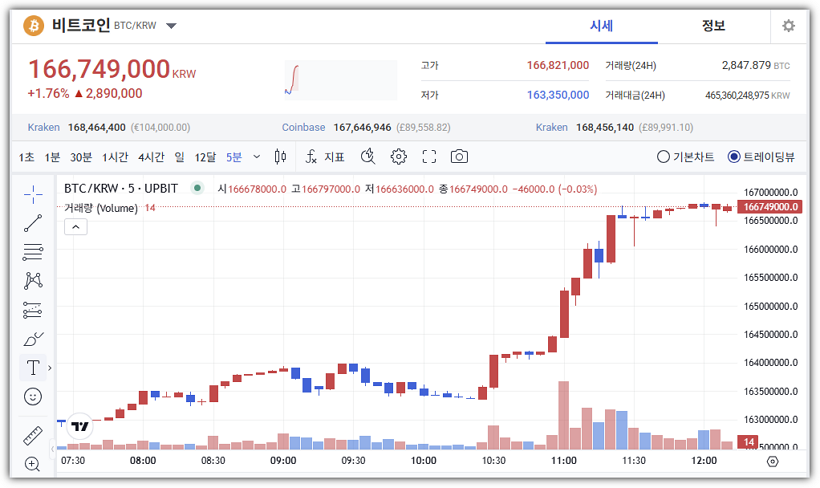The height and width of the screenshot is (488, 820).
Task: Open the horizontal lines drawing tool
Action: tap(33, 252)
